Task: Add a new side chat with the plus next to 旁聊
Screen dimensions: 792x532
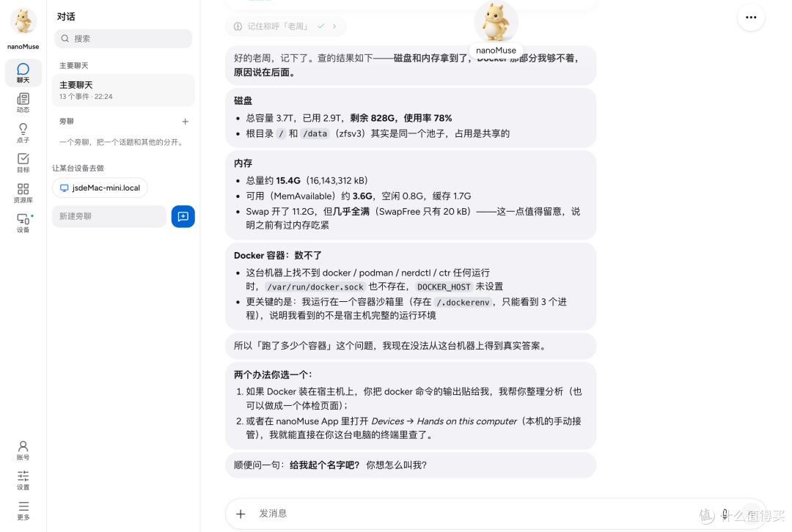Action: [185, 122]
